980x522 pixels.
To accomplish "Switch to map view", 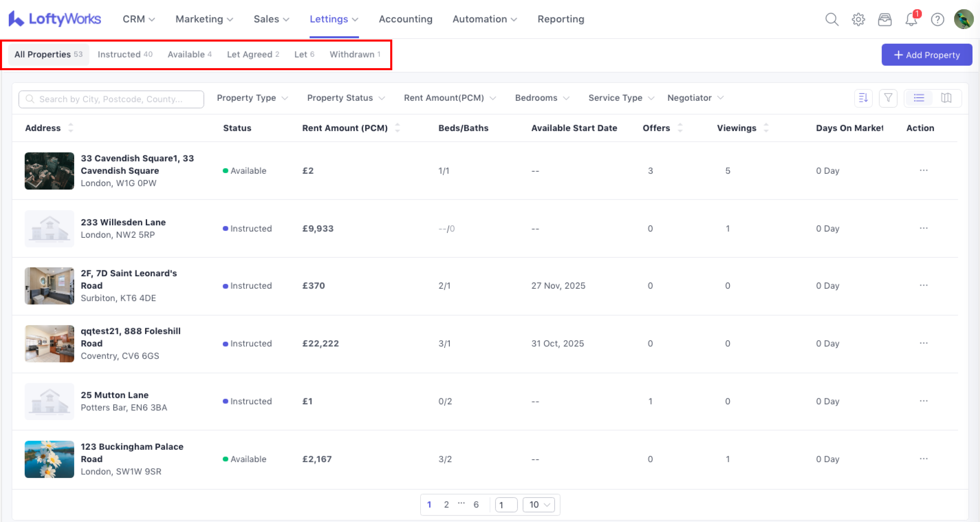I will pos(946,98).
